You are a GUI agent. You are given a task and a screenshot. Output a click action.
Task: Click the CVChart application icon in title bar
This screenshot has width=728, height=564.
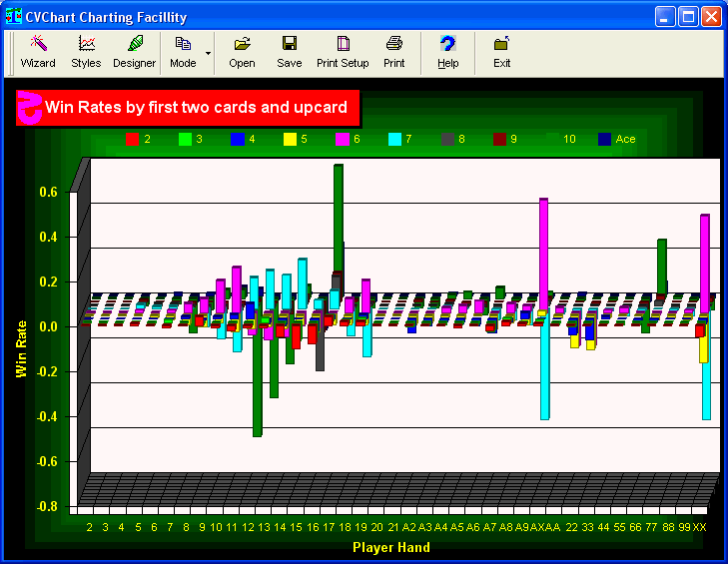[13, 17]
